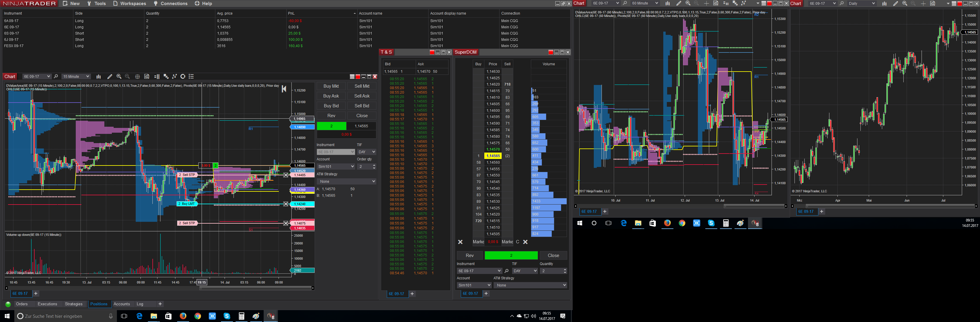Click Close button in SuperDOM
This screenshot has height=322, width=980.
553,256
